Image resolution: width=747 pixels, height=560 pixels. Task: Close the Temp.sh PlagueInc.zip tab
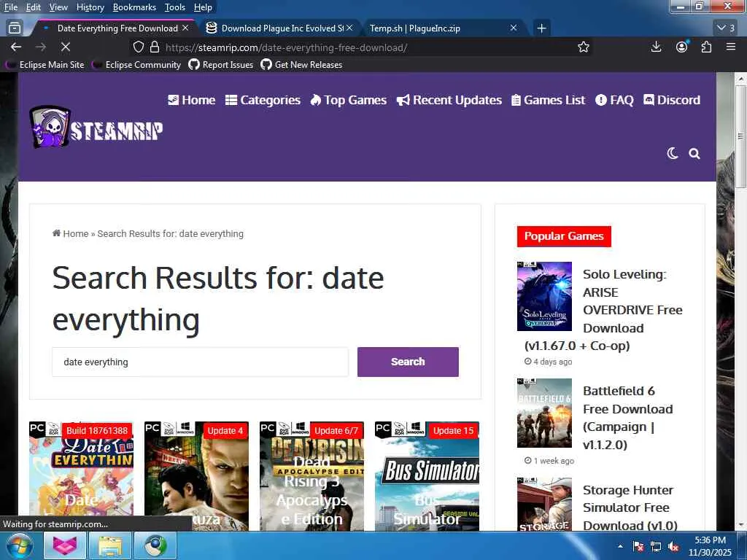coord(514,28)
